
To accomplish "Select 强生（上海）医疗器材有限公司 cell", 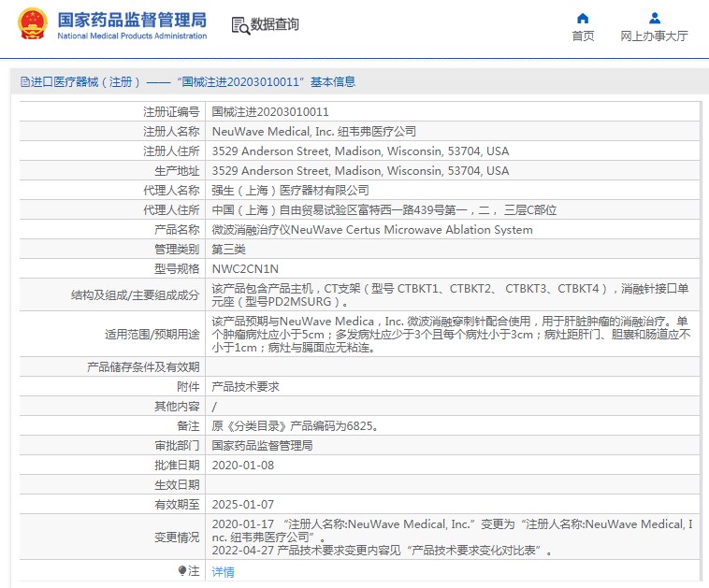I will click(x=290, y=191).
